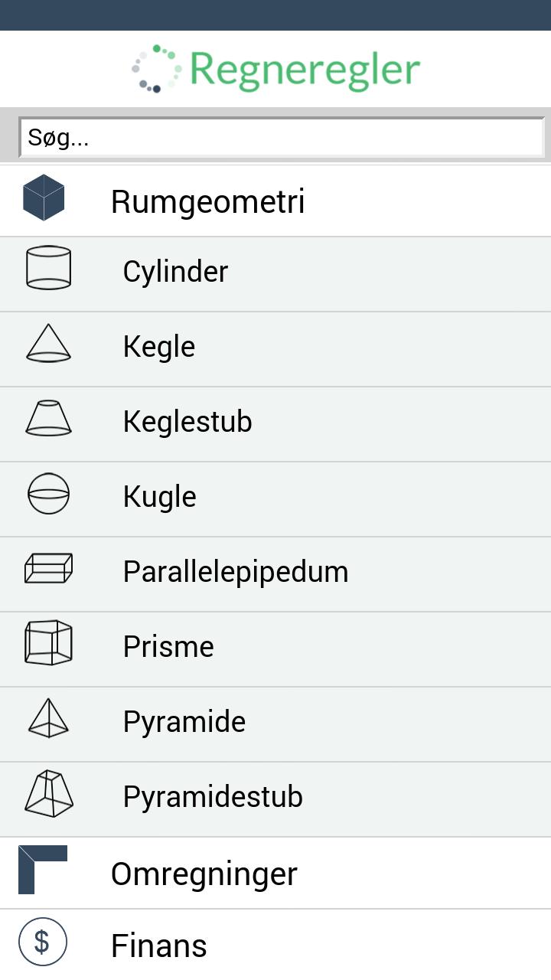Click the sphere icon beside Kugle
This screenshot has height=980, width=551.
[49, 493]
